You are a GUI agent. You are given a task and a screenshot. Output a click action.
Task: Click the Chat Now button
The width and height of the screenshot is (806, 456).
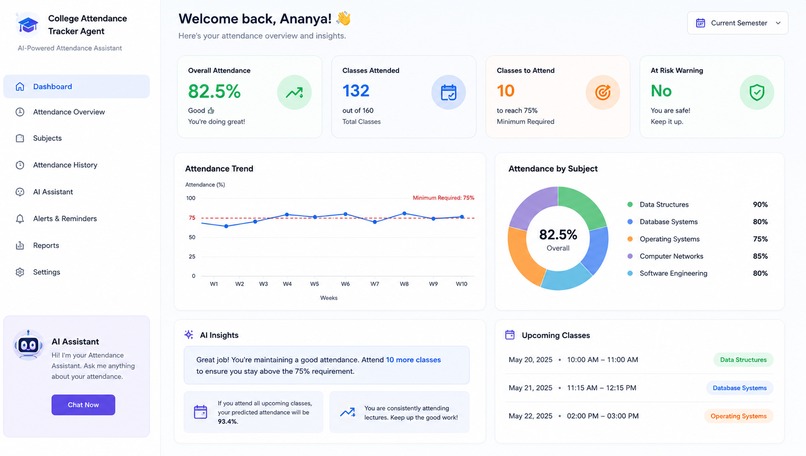tap(83, 405)
